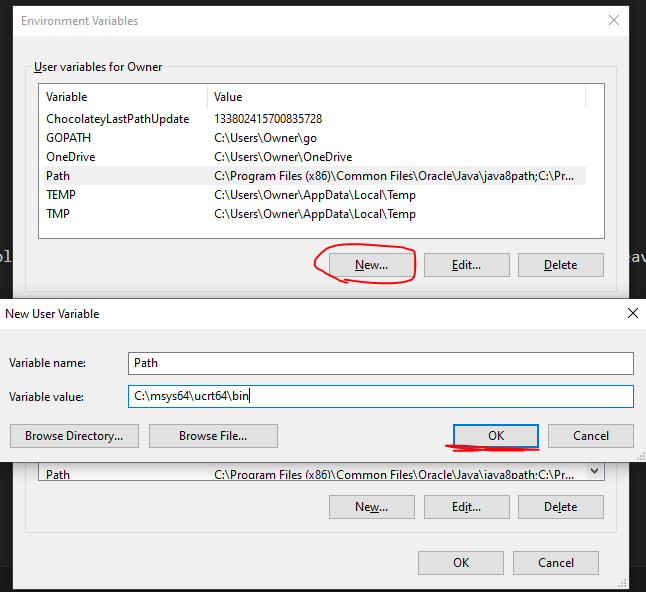Close the New User Variable dialog
Image resolution: width=646 pixels, height=592 pixels.
coord(632,313)
